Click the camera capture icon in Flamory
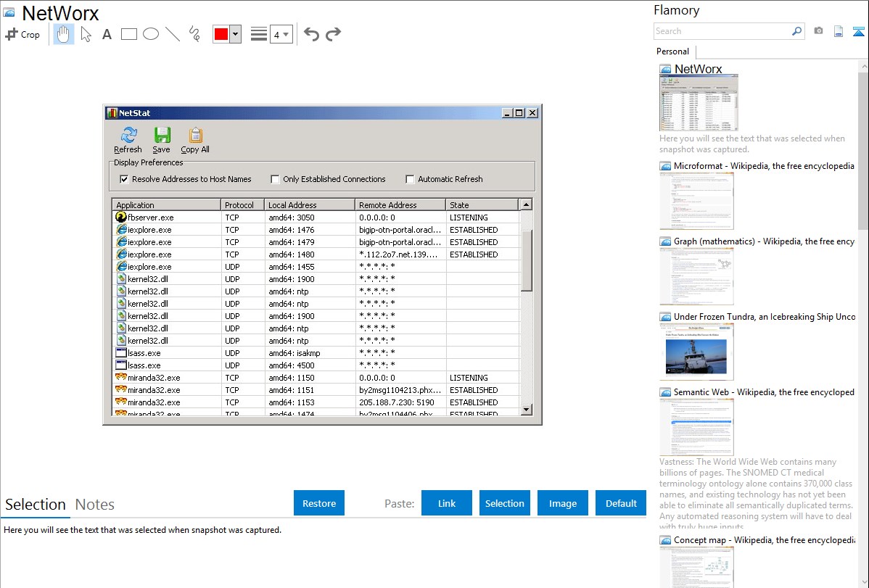The width and height of the screenshot is (869, 588). pos(818,31)
